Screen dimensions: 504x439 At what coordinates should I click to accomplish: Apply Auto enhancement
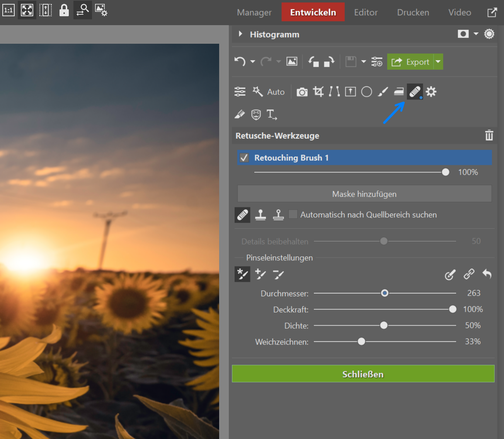[269, 92]
